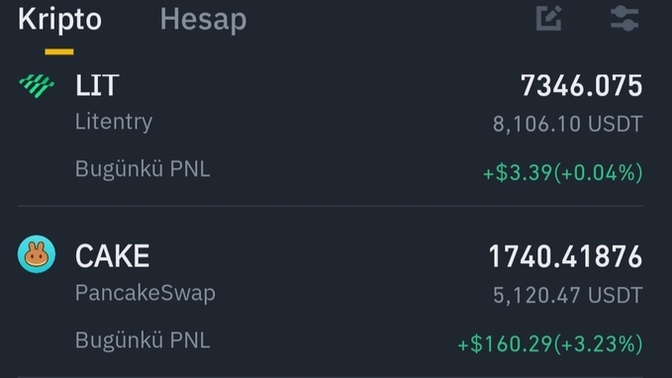Tap the LIT ticker symbol text
The height and width of the screenshot is (378, 672).
[x=97, y=85]
